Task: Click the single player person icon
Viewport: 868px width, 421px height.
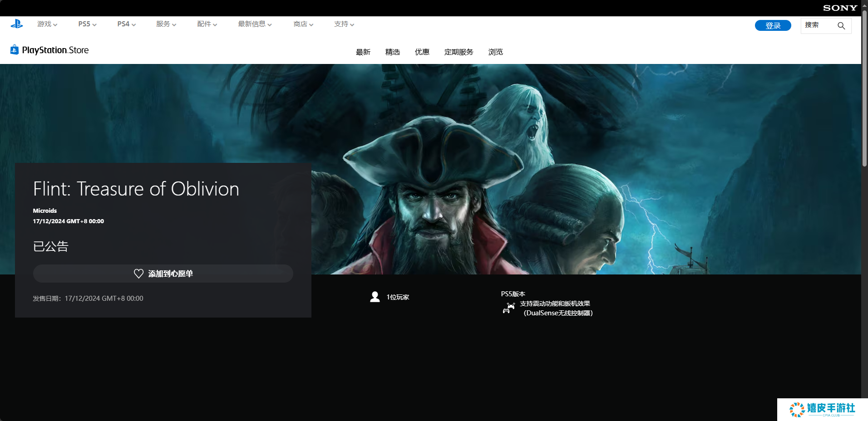Action: pos(375,297)
